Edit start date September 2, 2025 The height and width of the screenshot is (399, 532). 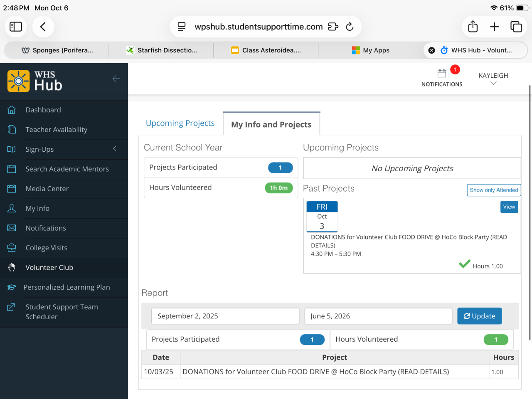click(x=225, y=316)
